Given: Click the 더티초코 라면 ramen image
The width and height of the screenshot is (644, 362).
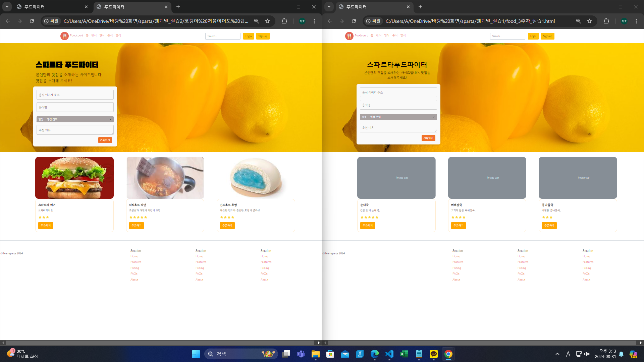Looking at the screenshot, I should (x=165, y=178).
